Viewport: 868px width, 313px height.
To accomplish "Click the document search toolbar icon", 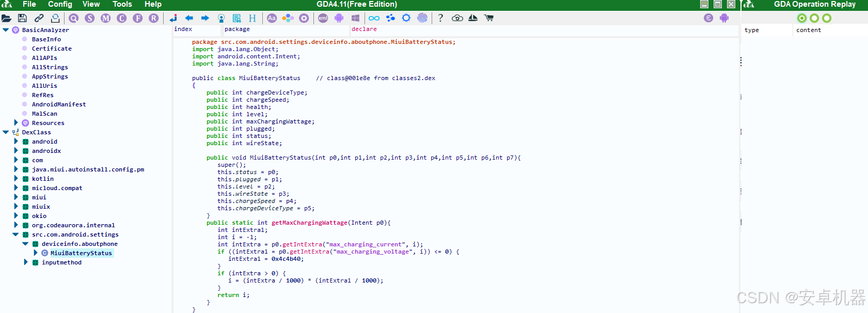I will coord(237,18).
